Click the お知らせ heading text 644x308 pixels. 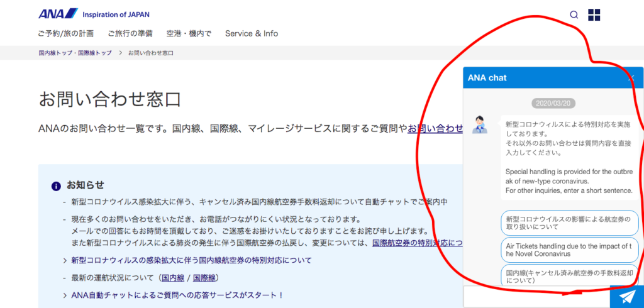point(86,185)
